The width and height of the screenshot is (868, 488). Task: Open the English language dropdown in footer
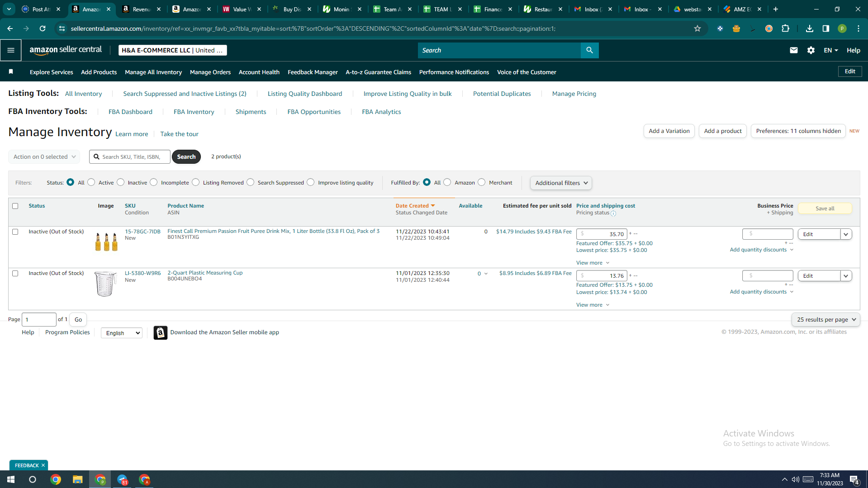pos(122,333)
